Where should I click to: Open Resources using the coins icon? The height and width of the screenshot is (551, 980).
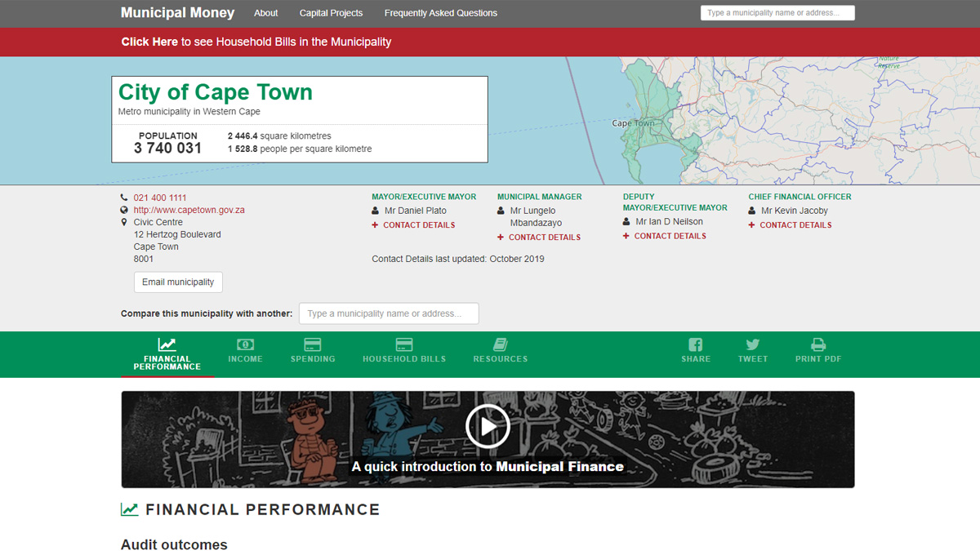(x=501, y=345)
